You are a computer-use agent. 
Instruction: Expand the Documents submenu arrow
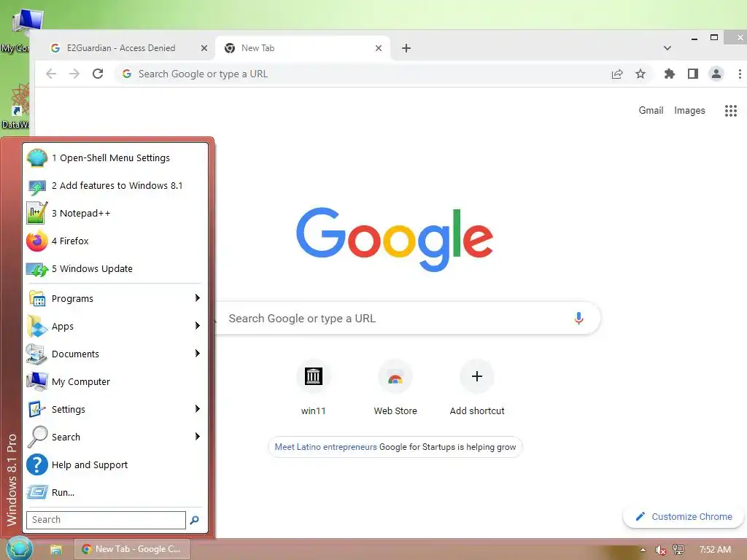coord(197,354)
